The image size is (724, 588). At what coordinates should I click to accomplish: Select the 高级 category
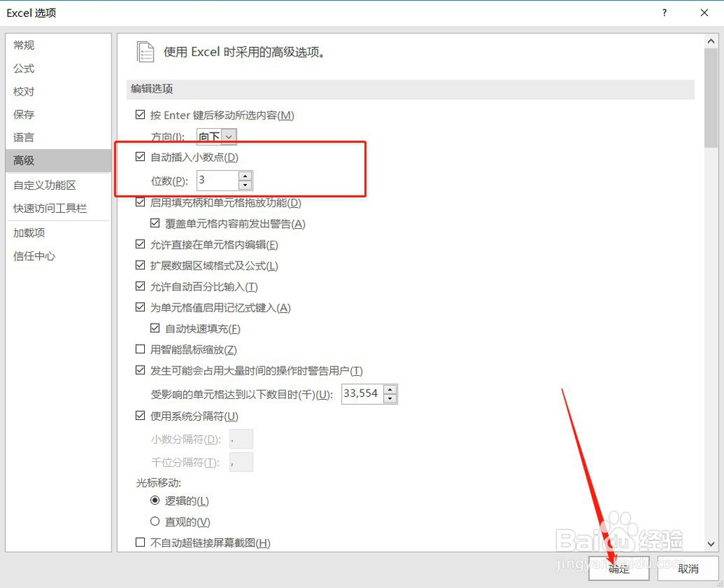(58, 160)
